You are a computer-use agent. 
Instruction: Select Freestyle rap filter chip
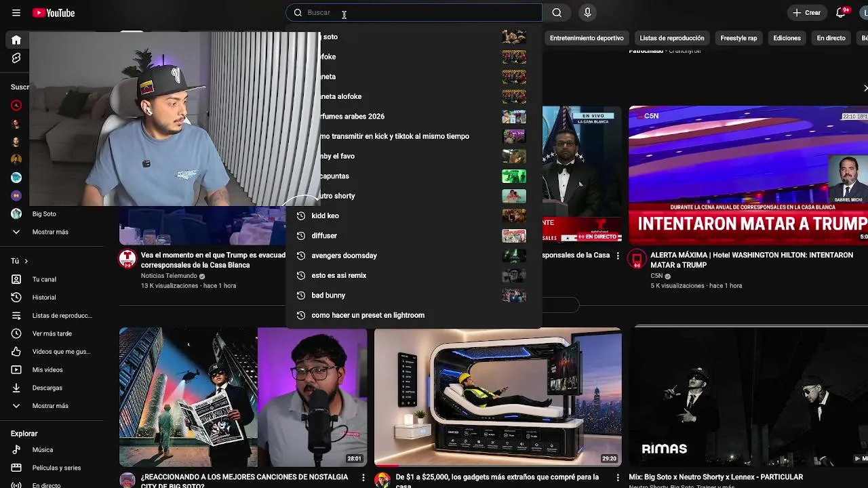click(x=738, y=38)
